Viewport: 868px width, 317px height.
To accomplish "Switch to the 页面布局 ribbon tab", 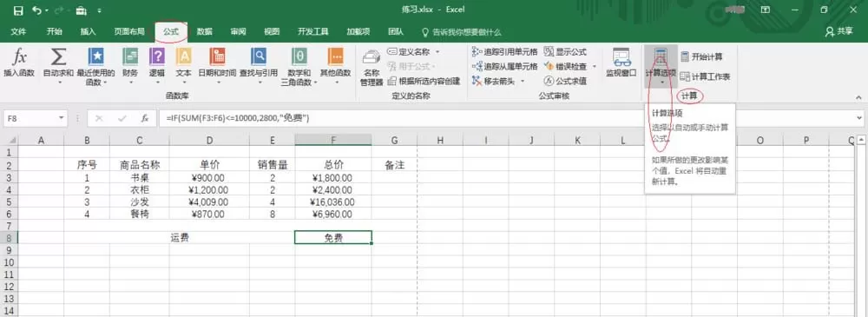I will click(129, 31).
